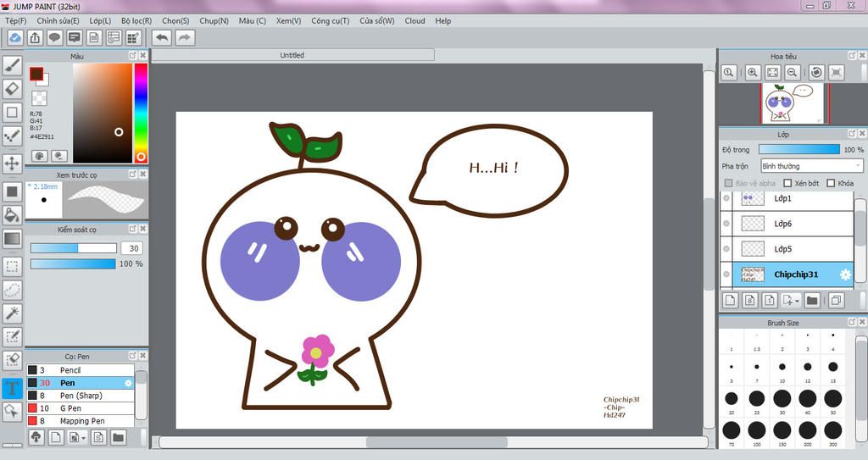868x460 pixels.
Task: Open the Pha trộn blend mode dropdown
Action: click(812, 166)
